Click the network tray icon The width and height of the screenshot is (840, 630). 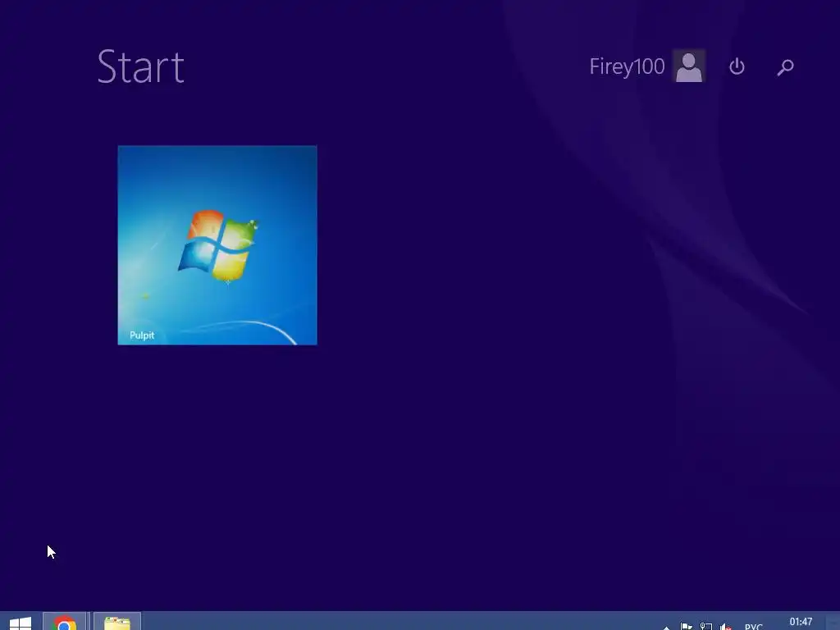click(x=706, y=626)
